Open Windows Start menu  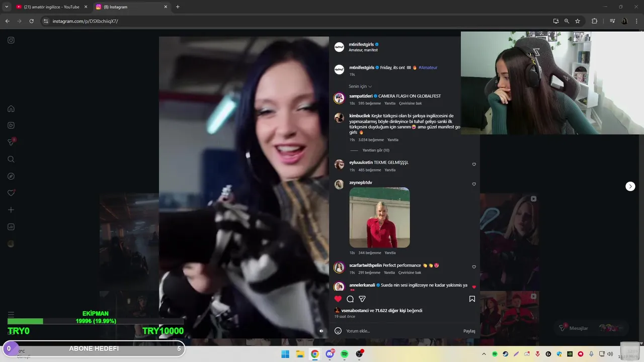[285, 354]
